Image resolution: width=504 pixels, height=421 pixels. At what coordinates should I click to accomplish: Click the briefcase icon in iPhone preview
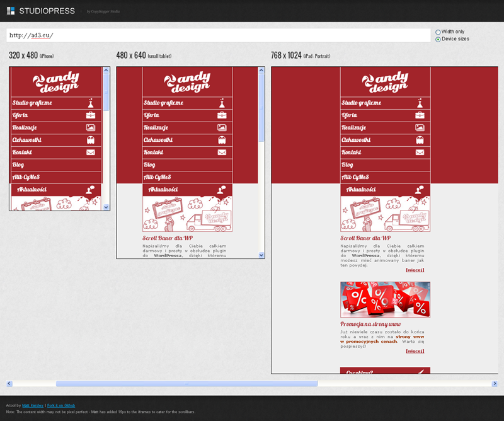tap(91, 115)
